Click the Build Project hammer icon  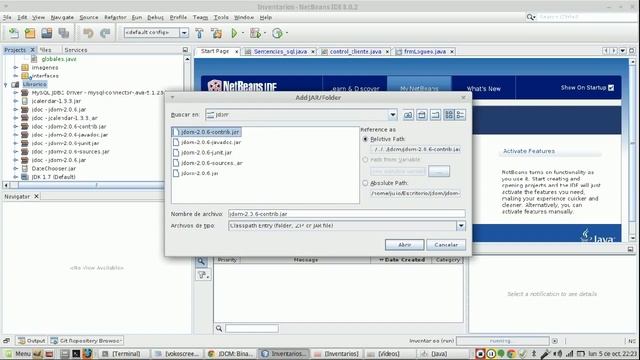pos(200,33)
